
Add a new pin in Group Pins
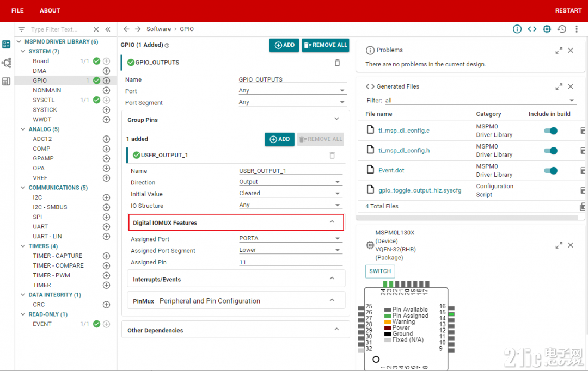pyautogui.click(x=279, y=139)
